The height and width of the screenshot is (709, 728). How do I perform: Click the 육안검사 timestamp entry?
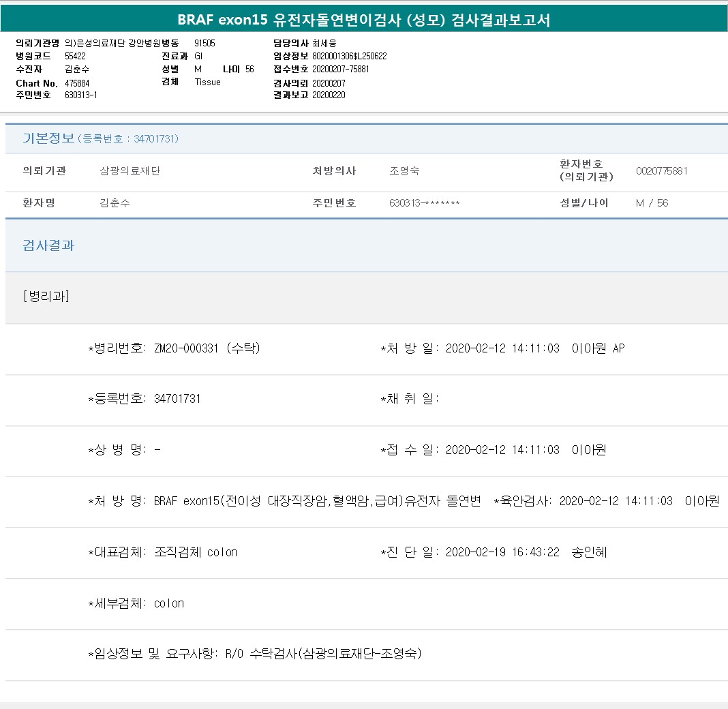(x=615, y=501)
